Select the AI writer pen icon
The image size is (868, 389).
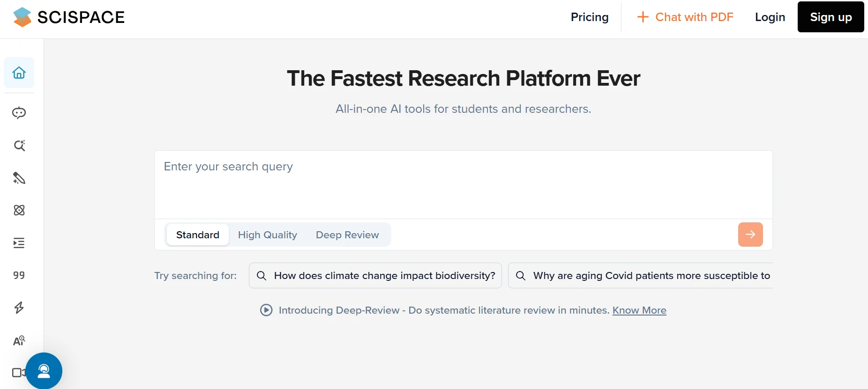(19, 178)
